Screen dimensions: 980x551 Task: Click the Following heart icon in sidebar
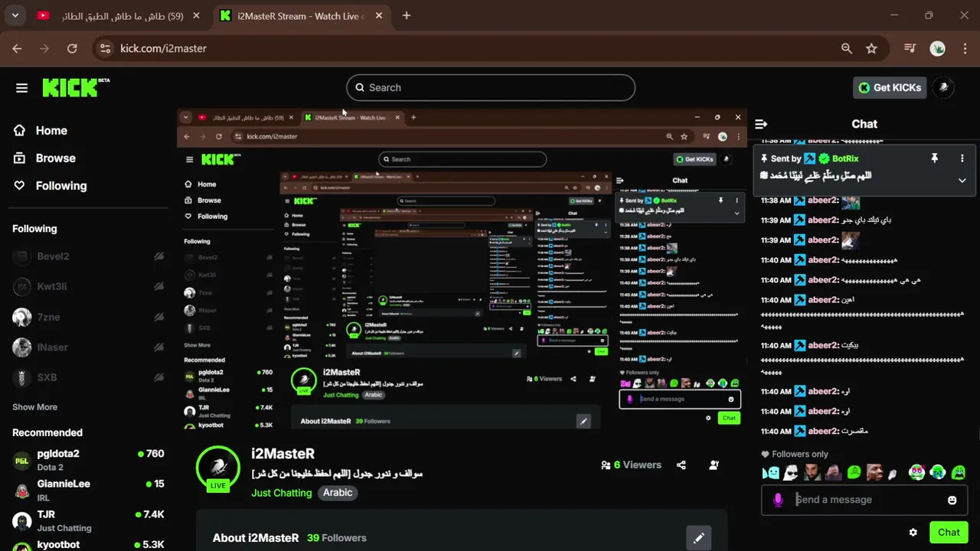(x=20, y=186)
